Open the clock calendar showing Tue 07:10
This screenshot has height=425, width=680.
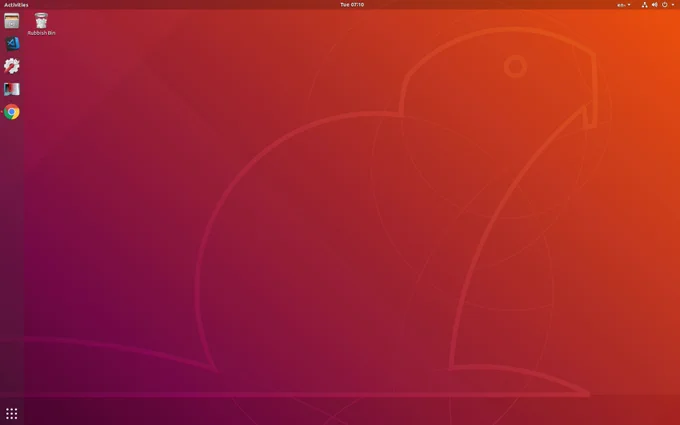352,5
